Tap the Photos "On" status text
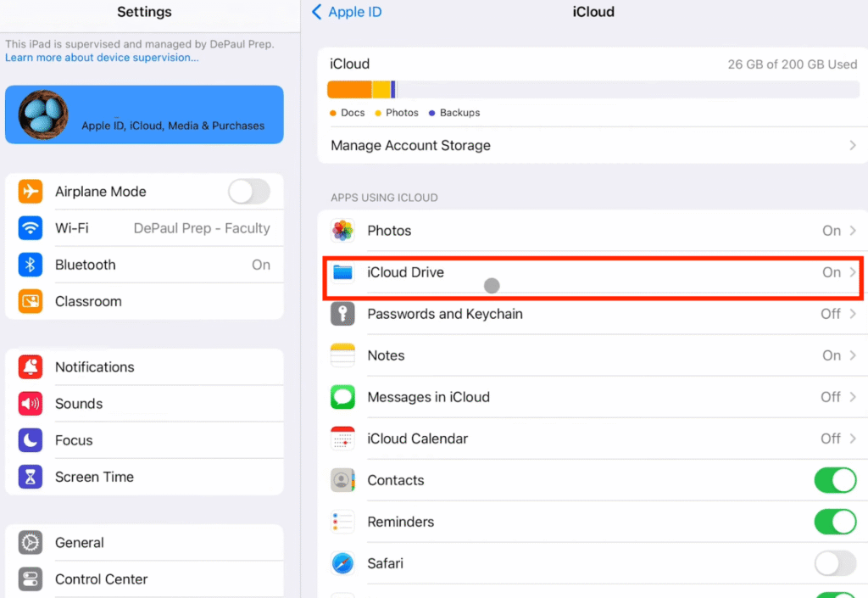Screen dimensions: 868x598 pyautogui.click(x=832, y=231)
